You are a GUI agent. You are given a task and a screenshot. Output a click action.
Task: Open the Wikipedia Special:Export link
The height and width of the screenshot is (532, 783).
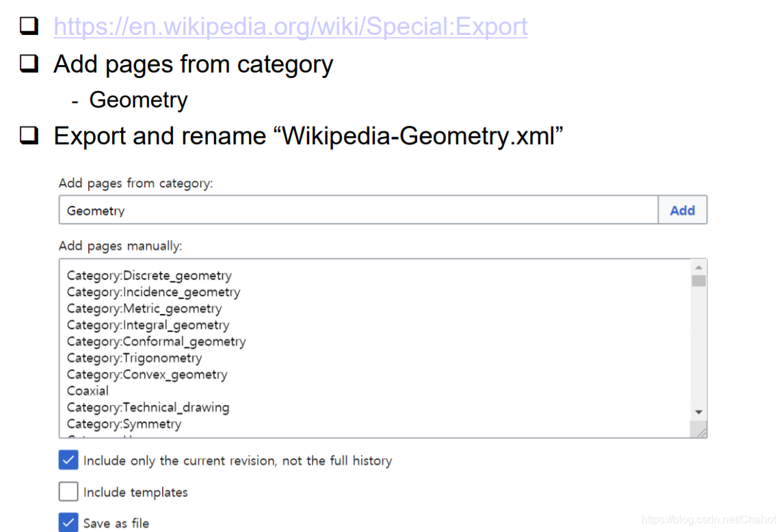[290, 27]
